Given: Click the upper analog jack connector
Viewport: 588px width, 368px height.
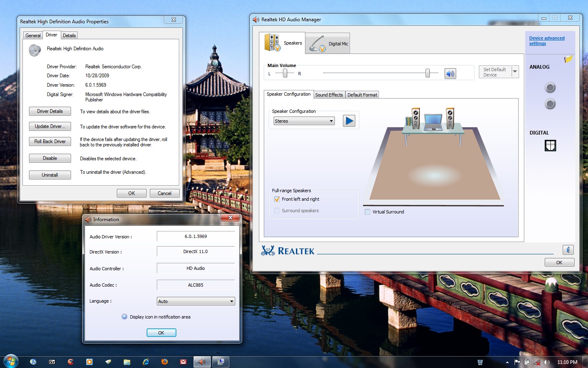Looking at the screenshot, I should coord(550,88).
